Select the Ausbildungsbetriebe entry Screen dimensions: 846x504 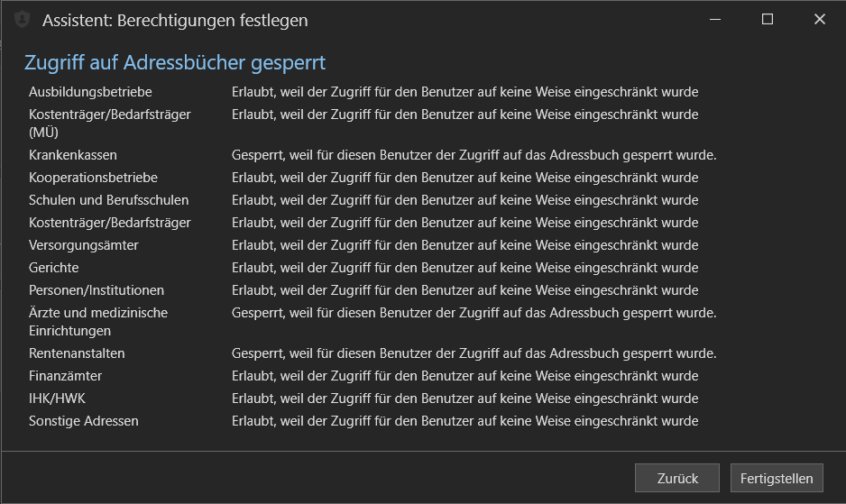[x=90, y=92]
